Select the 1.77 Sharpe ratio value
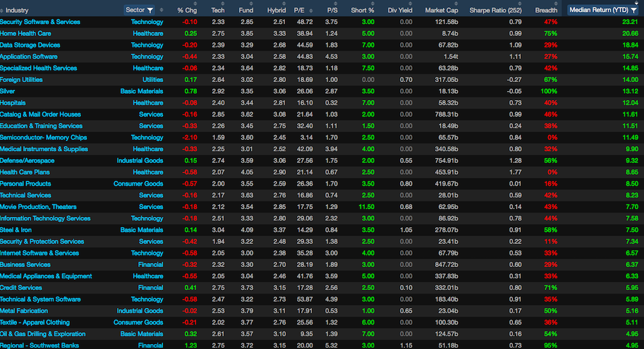The image size is (644, 349). click(x=515, y=172)
